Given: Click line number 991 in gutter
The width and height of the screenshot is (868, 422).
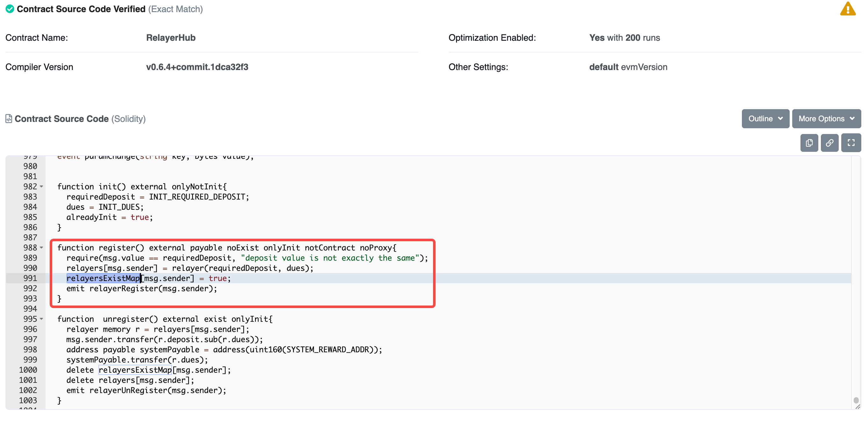Looking at the screenshot, I should click(30, 278).
